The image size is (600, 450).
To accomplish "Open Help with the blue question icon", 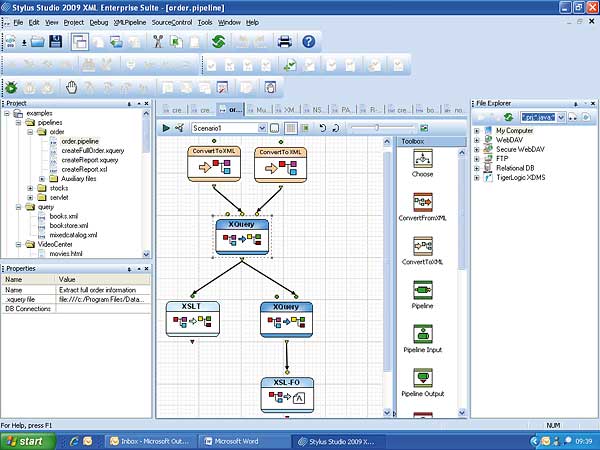I will pyautogui.click(x=308, y=41).
